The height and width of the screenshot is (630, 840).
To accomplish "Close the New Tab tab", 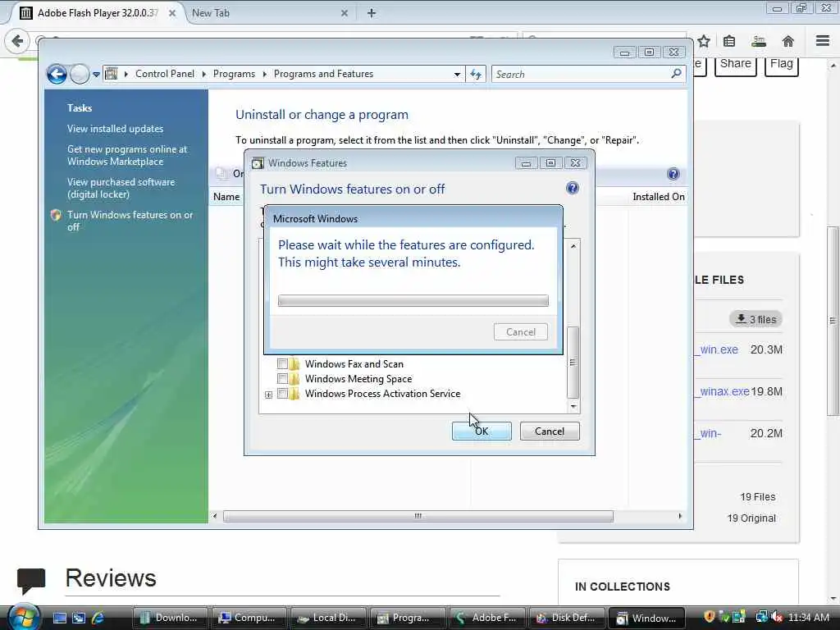I will [x=345, y=13].
